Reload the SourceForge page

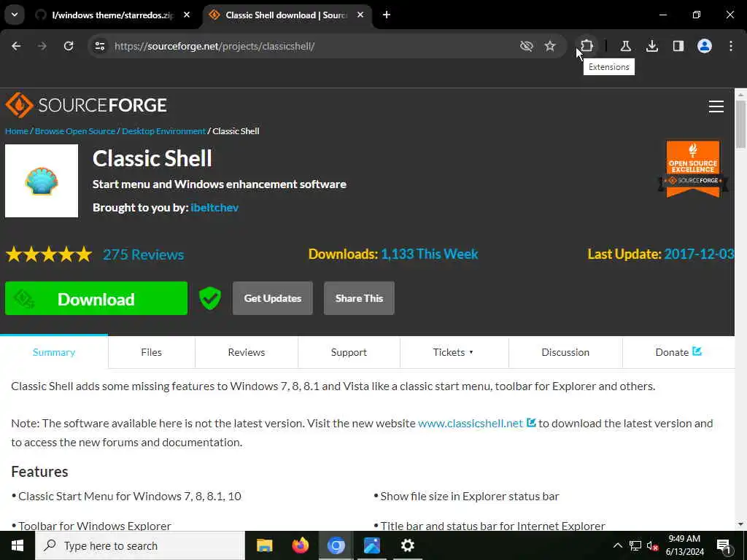coord(69,46)
